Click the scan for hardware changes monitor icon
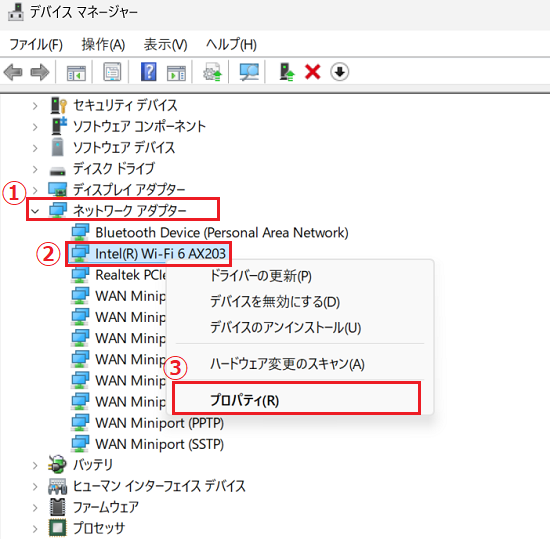 point(249,72)
